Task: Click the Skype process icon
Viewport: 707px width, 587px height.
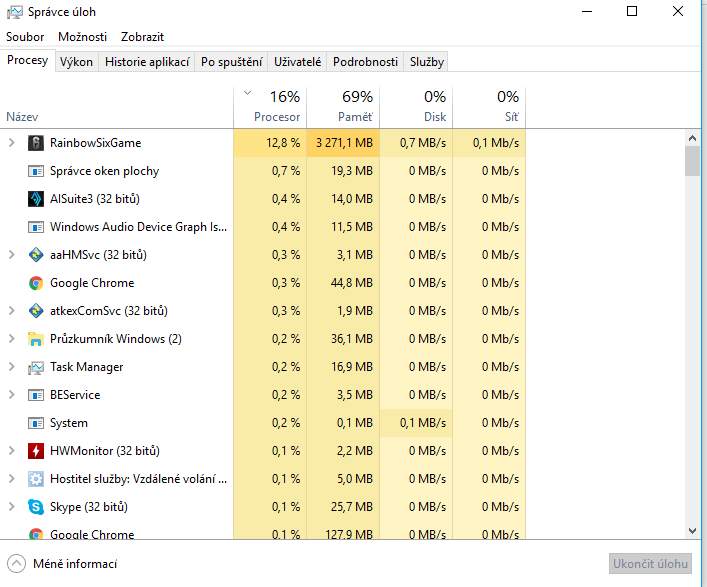Action: click(36, 507)
